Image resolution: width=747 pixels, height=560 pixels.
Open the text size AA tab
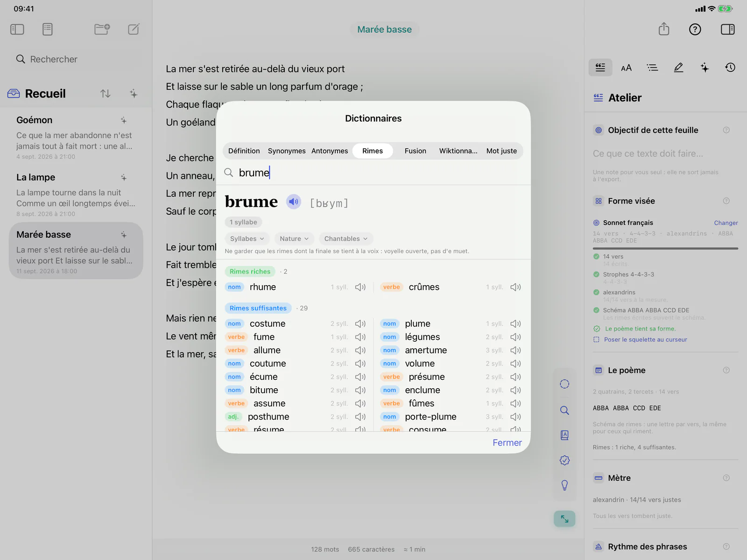pos(626,68)
